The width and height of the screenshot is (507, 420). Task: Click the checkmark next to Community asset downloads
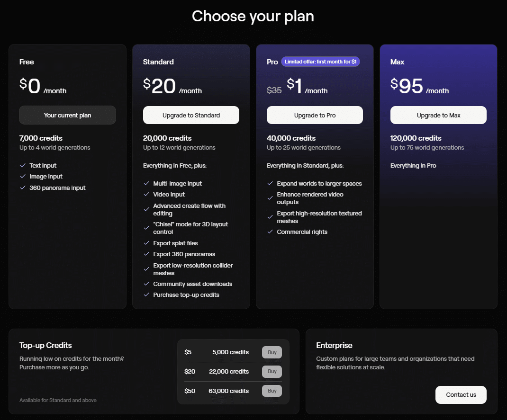pyautogui.click(x=146, y=284)
